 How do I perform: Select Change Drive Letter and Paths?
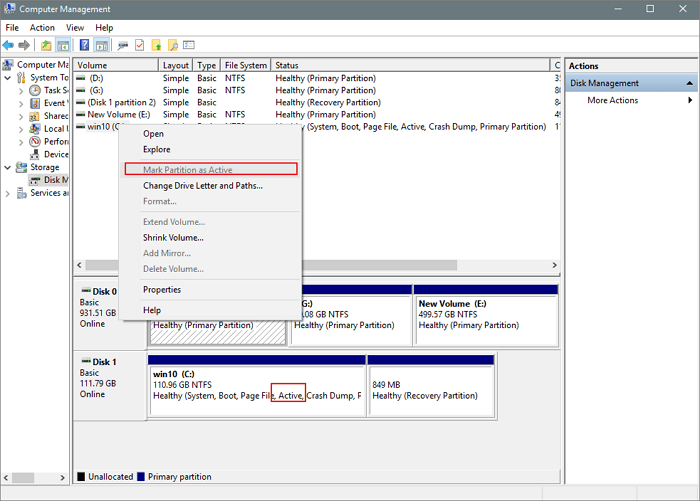pos(202,186)
